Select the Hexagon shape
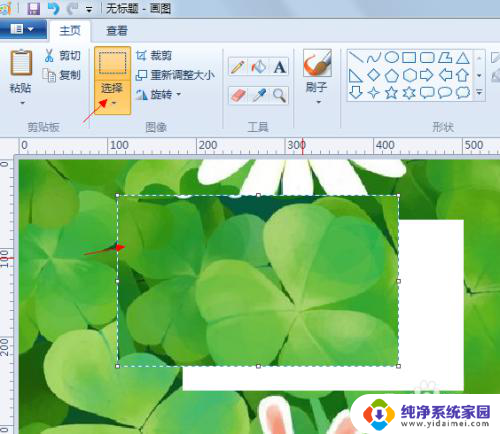This screenshot has width=500, height=434. pyautogui.click(x=409, y=75)
